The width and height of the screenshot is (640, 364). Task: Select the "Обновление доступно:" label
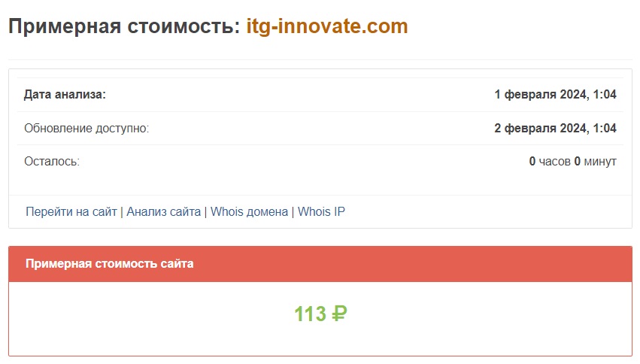86,129
